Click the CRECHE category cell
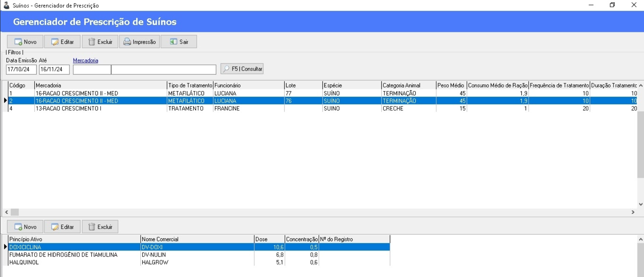 pos(409,108)
